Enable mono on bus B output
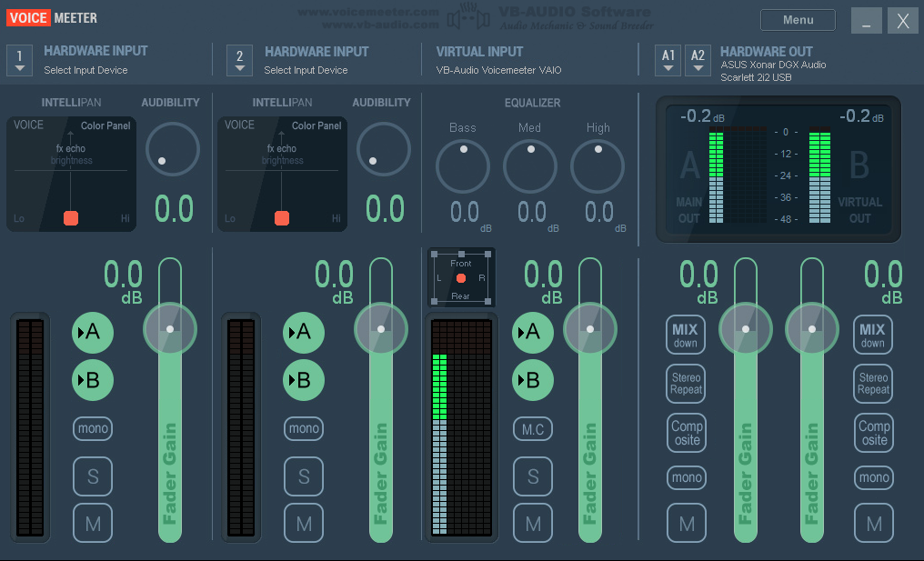This screenshot has width=924, height=561. (874, 477)
